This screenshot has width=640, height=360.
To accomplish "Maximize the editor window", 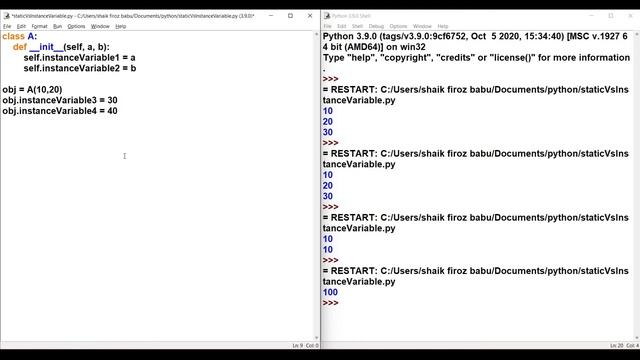I will [x=290, y=16].
